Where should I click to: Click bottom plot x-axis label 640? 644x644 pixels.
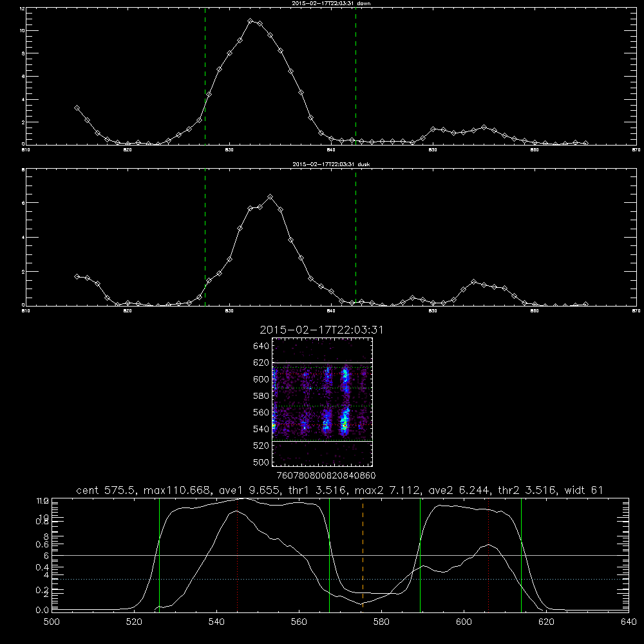coord(629,622)
